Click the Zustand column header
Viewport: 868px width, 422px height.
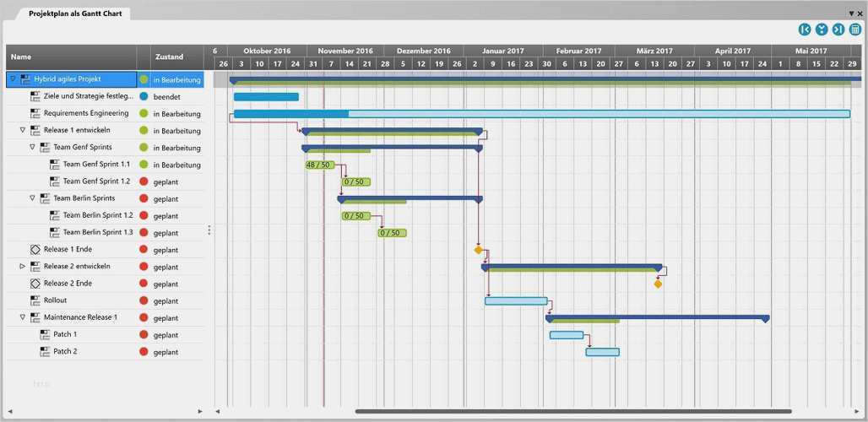(x=170, y=57)
